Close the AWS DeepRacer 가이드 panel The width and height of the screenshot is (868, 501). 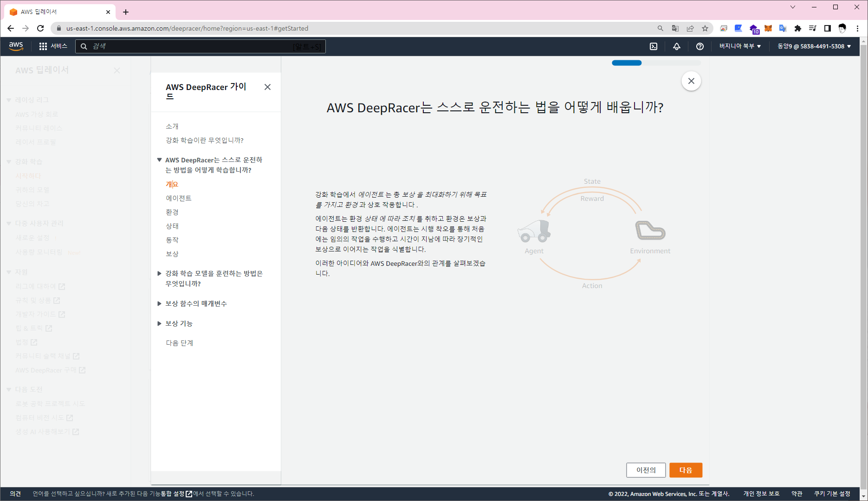coord(267,87)
